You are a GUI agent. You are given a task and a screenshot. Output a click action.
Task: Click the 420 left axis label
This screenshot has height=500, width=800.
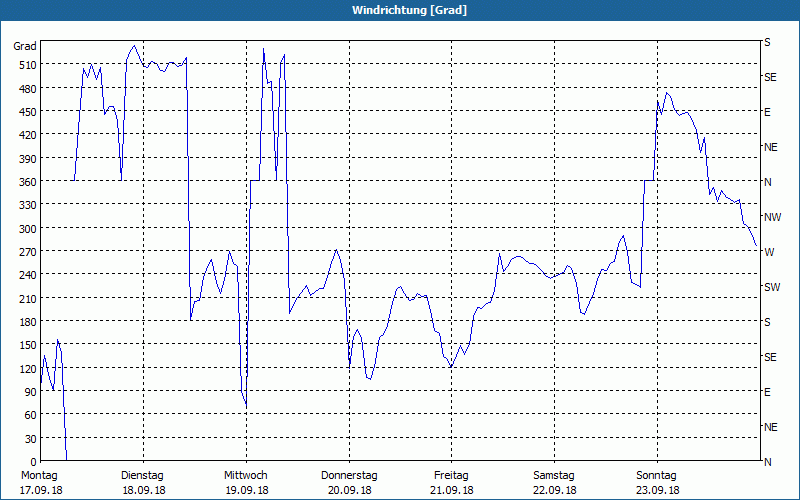click(x=28, y=136)
